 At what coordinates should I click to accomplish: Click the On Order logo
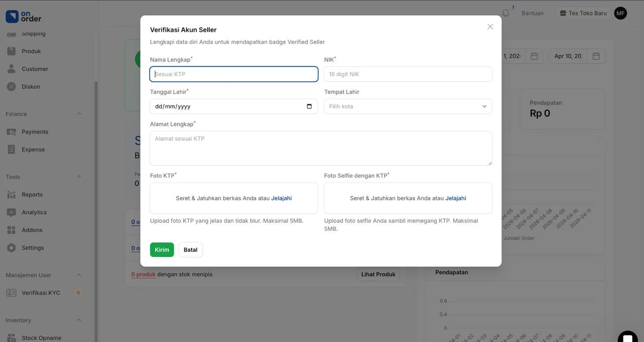pyautogui.click(x=24, y=17)
